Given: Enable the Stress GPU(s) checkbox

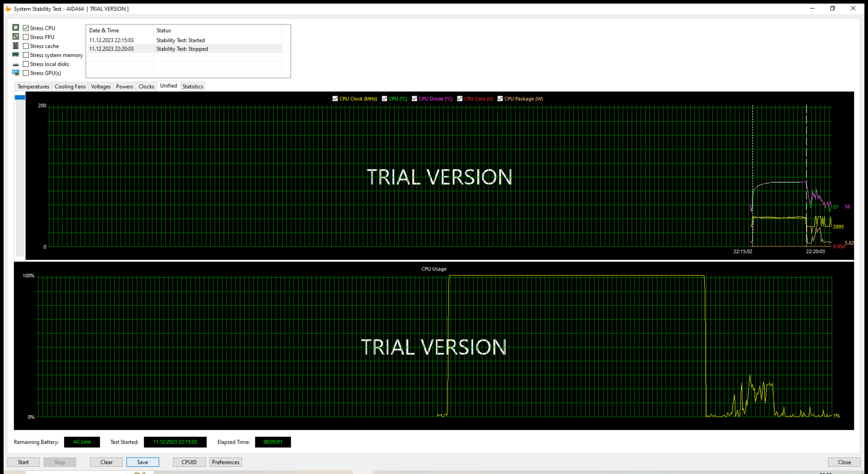Looking at the screenshot, I should (26, 73).
